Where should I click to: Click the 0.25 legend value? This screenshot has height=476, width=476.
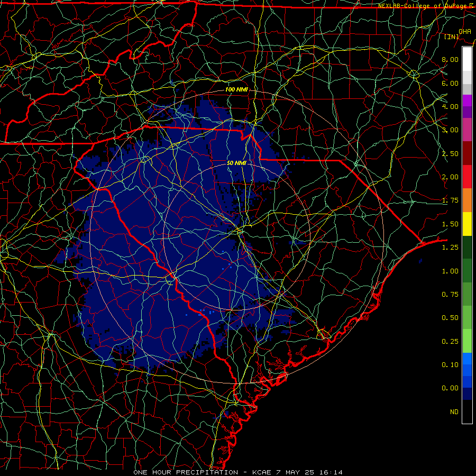450,342
